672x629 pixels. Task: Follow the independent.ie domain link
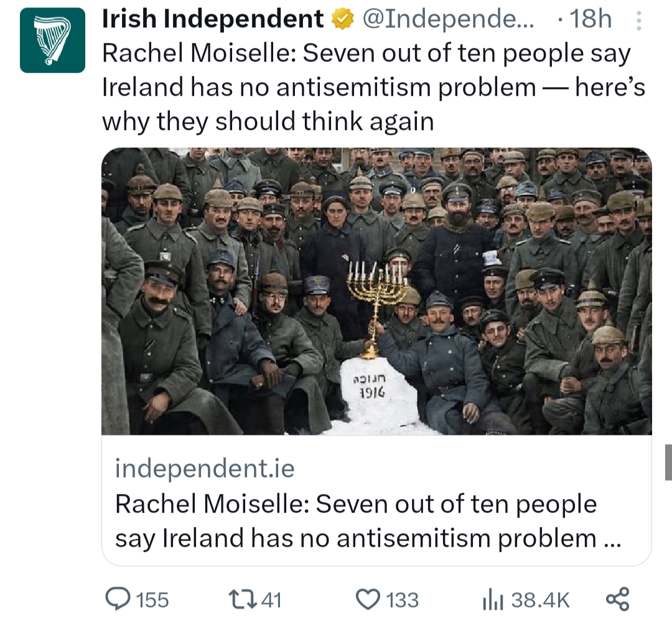(x=205, y=468)
